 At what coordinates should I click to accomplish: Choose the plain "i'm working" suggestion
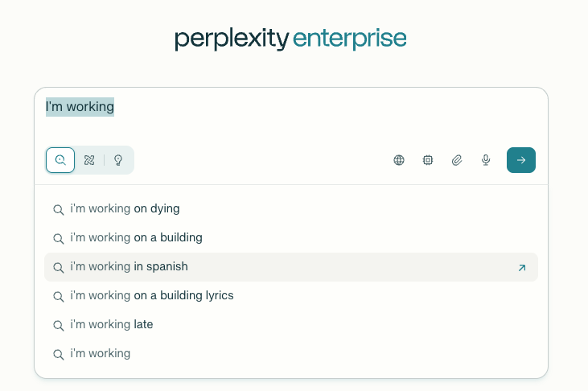coord(291,354)
